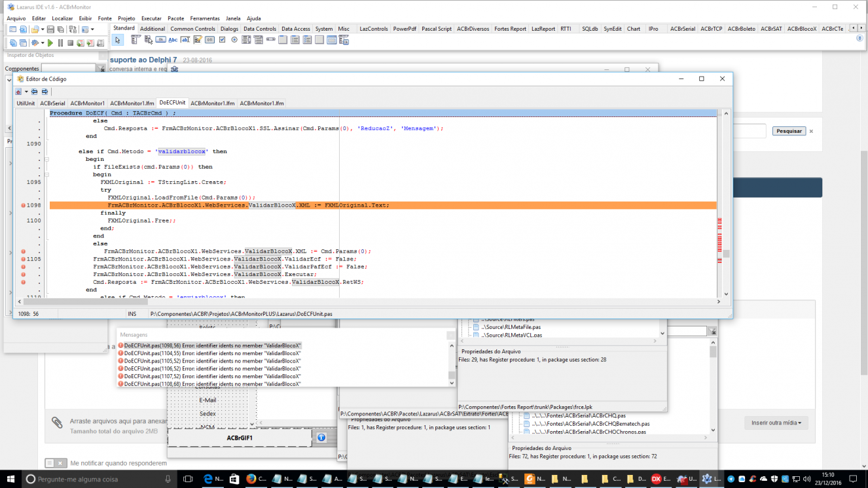The height and width of the screenshot is (488, 868).
Task: Expand the open-file dropdown arrow in the toolbar
Action: point(43,29)
